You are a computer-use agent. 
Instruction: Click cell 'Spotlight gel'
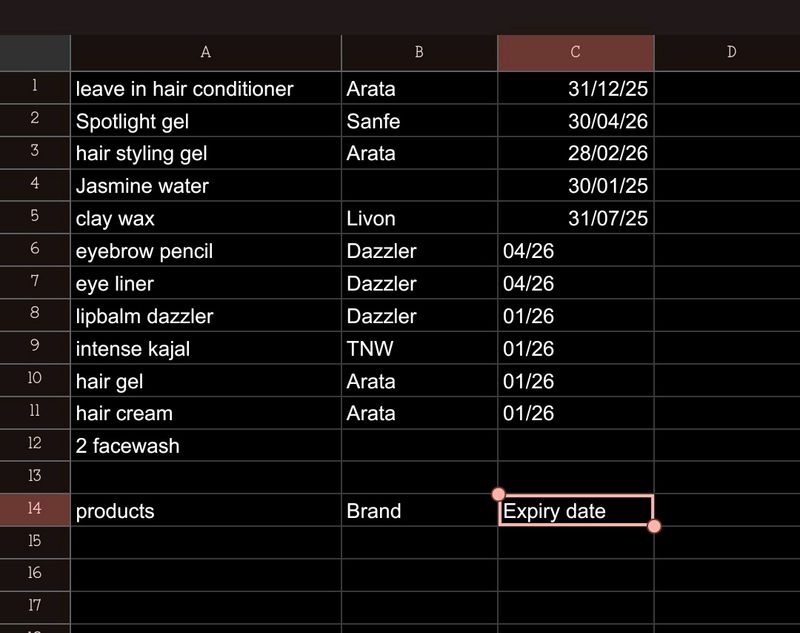click(206, 121)
